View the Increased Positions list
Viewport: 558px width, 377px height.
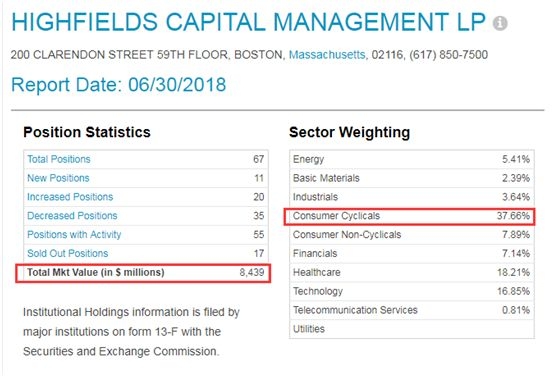pos(70,197)
